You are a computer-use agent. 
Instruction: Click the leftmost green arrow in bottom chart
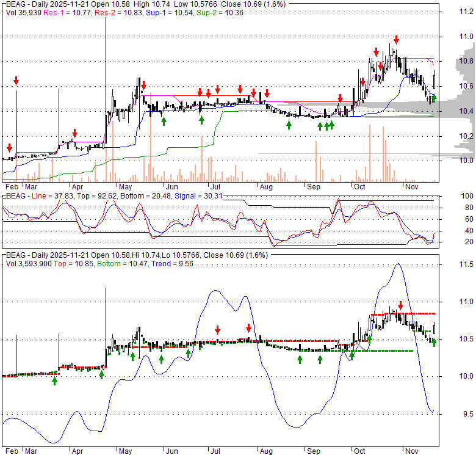tap(54, 380)
